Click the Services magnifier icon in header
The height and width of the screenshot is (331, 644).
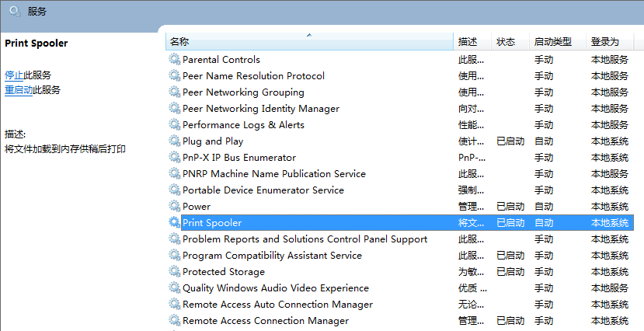[x=15, y=11]
